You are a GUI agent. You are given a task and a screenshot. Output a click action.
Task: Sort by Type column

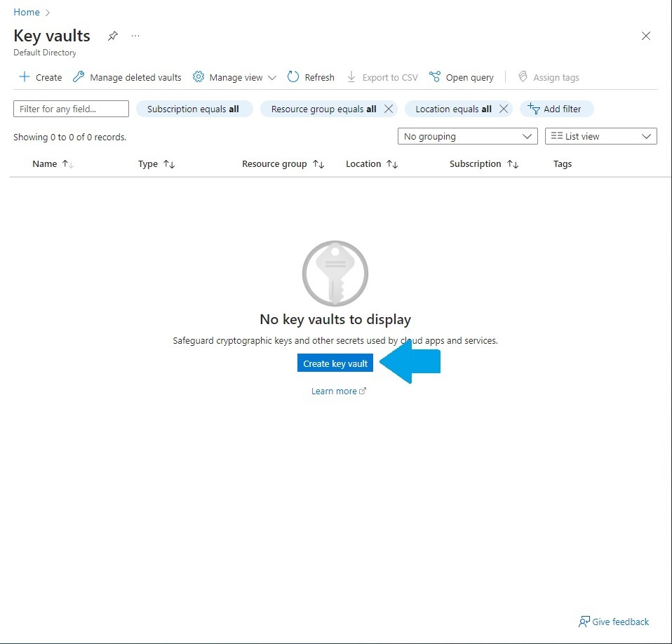tap(156, 164)
